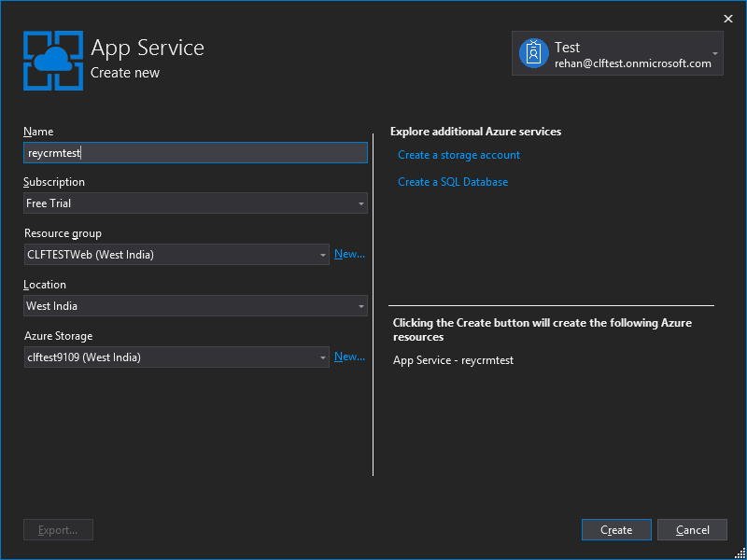747x560 pixels.
Task: Click the Explore additional Azure services heading
Action: tap(475, 132)
